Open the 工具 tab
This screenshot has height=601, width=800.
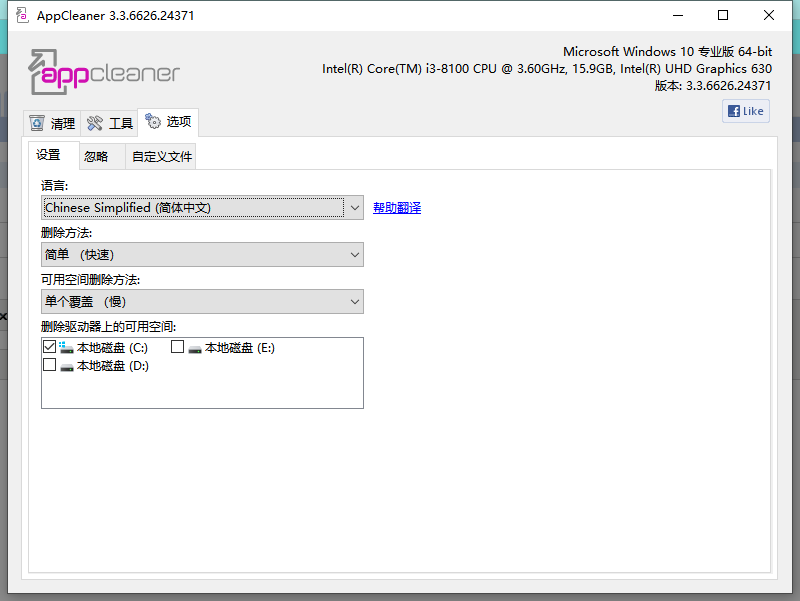109,123
